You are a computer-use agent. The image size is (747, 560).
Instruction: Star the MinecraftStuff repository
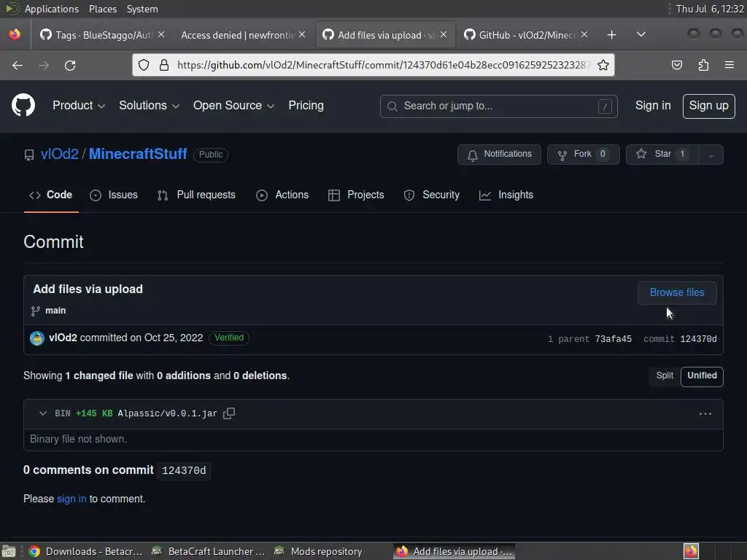point(662,155)
